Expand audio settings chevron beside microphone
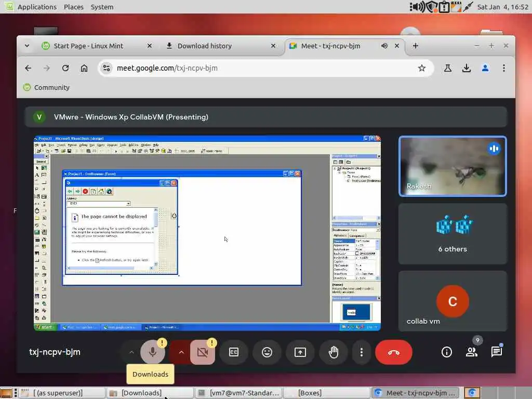 pos(131,352)
